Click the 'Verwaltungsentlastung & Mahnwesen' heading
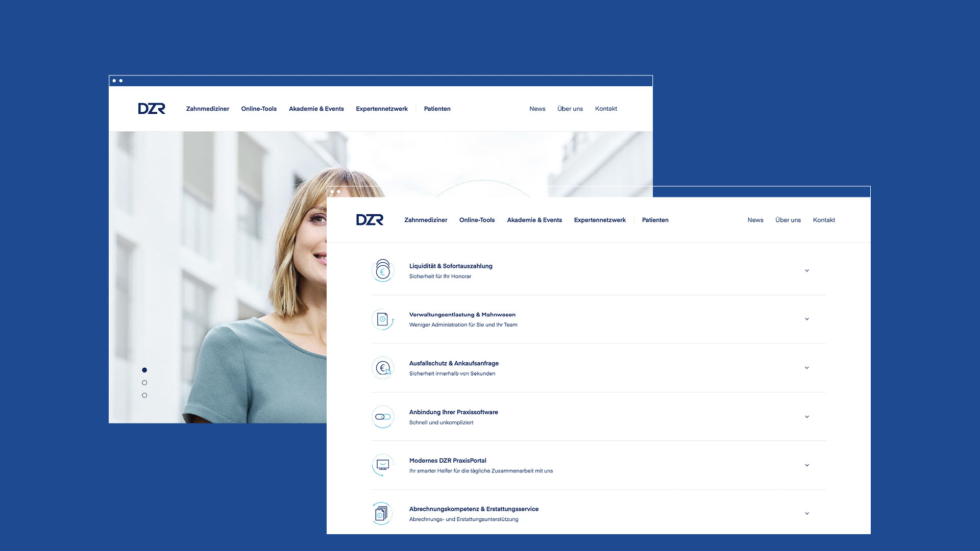The width and height of the screenshot is (980, 551). tap(462, 315)
